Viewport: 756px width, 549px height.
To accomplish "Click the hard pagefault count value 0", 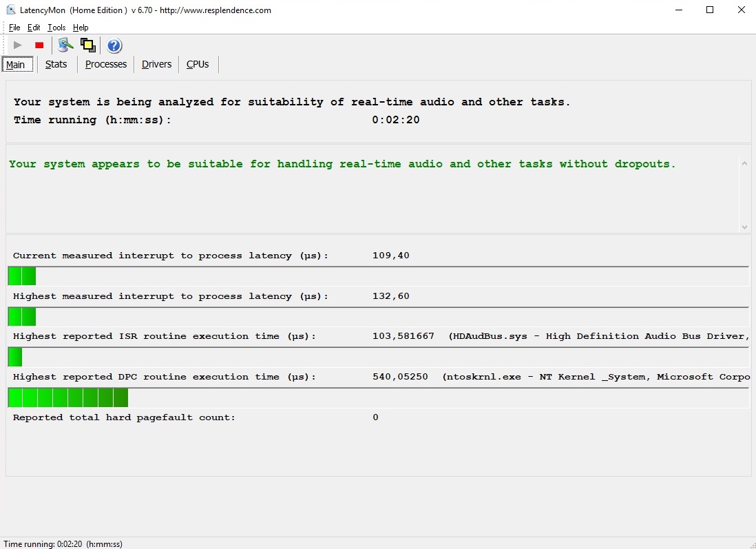I will 375,417.
